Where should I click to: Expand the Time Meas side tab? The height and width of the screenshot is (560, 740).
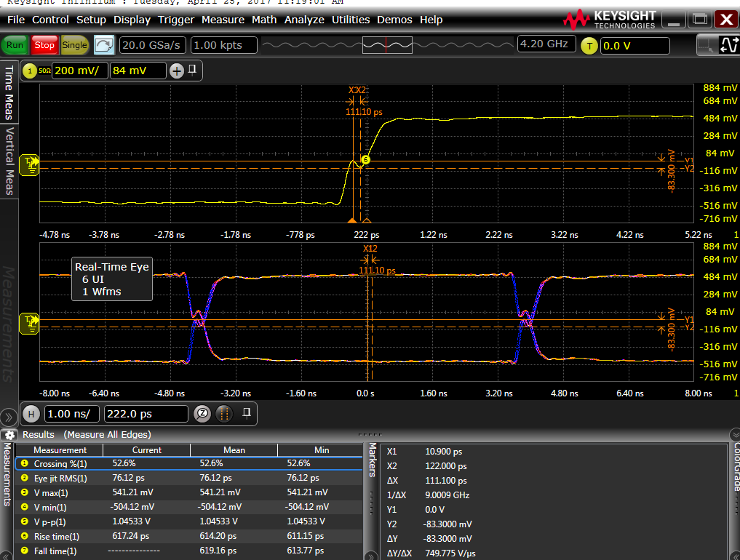9,93
